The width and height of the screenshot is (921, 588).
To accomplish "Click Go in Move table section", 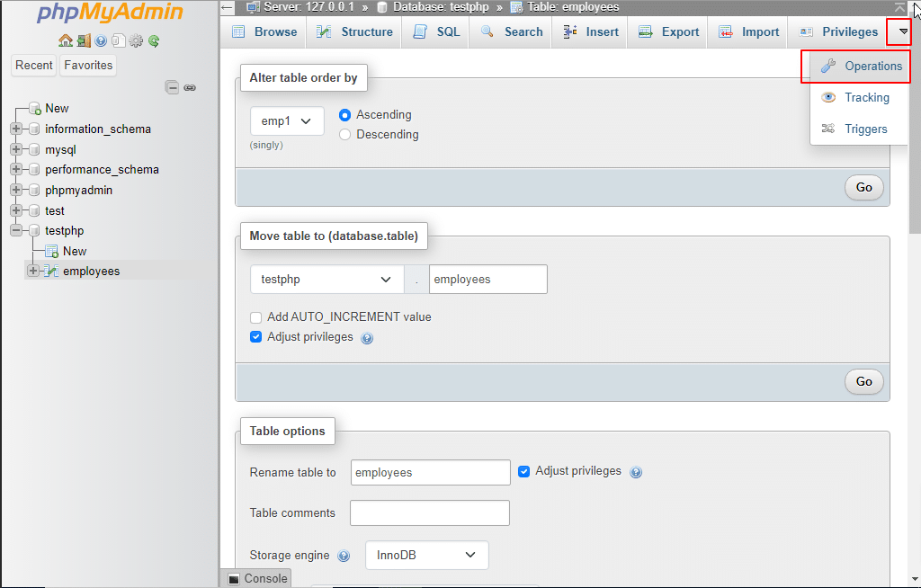I will (x=863, y=382).
